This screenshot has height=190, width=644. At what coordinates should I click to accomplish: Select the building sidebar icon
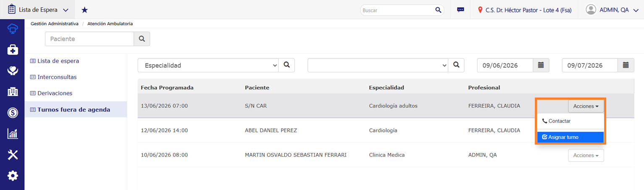pos(13,92)
